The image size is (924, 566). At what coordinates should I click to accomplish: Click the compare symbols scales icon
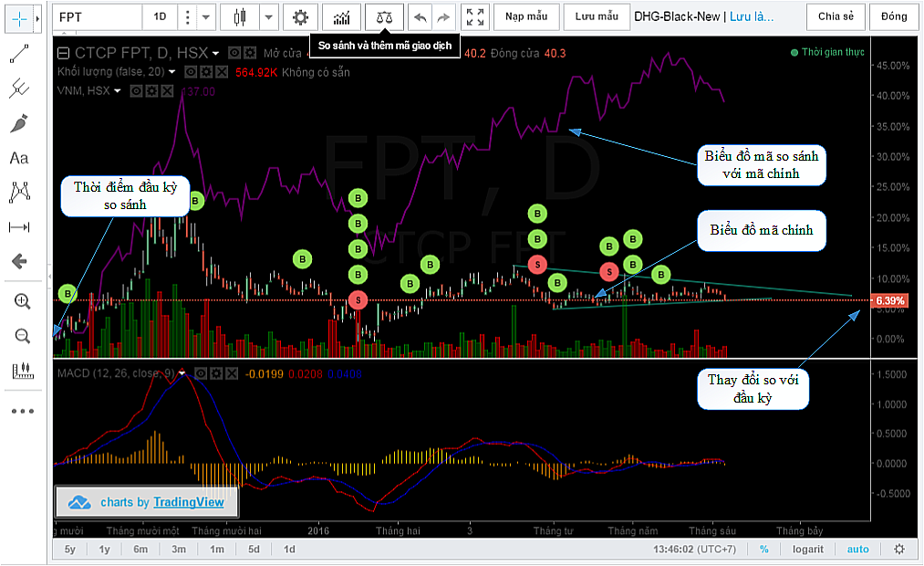tap(384, 17)
